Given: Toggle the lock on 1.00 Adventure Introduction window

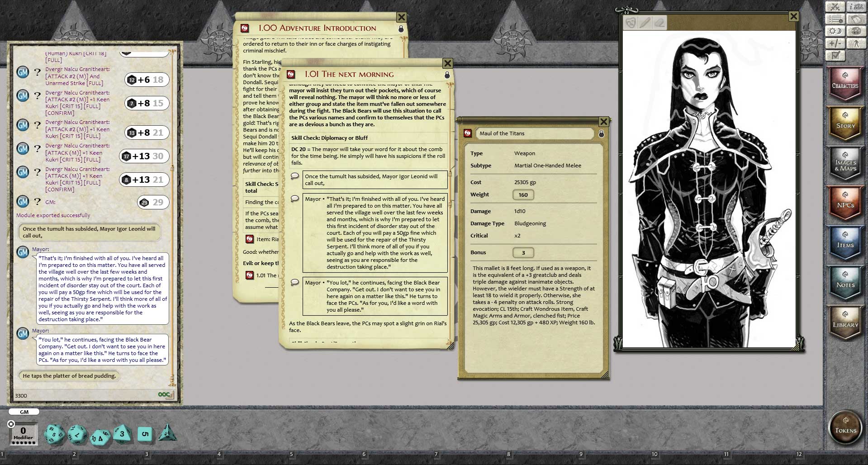Looking at the screenshot, I should (x=400, y=28).
